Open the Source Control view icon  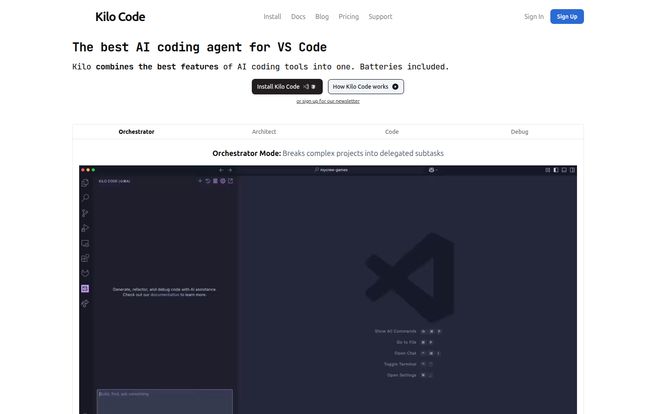[85, 213]
